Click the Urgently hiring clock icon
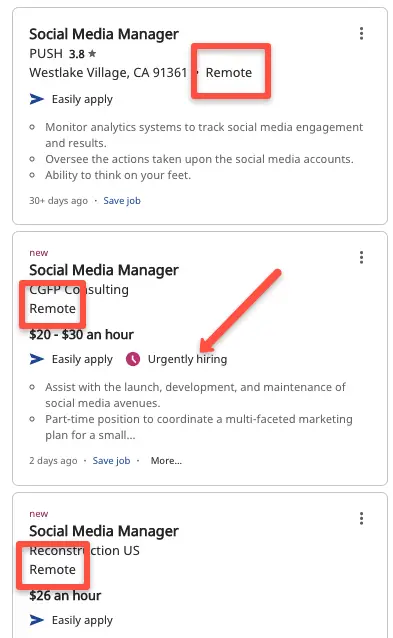 pyautogui.click(x=133, y=359)
